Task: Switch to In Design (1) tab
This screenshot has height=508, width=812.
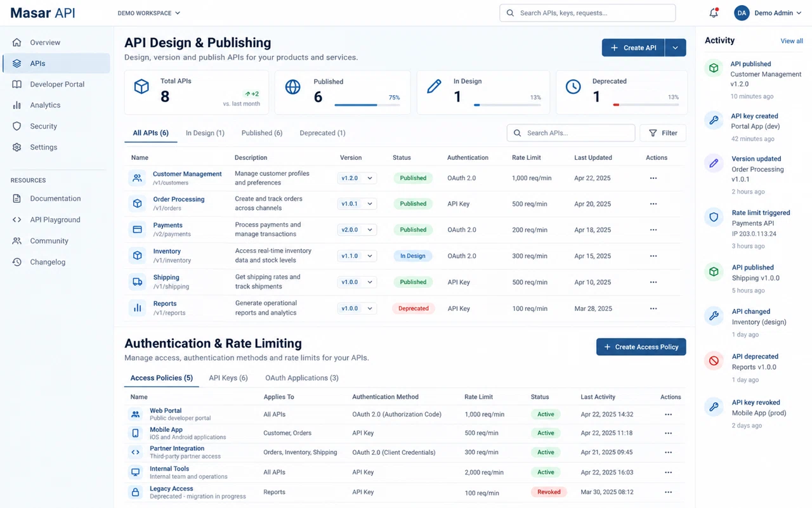Action: (x=205, y=133)
